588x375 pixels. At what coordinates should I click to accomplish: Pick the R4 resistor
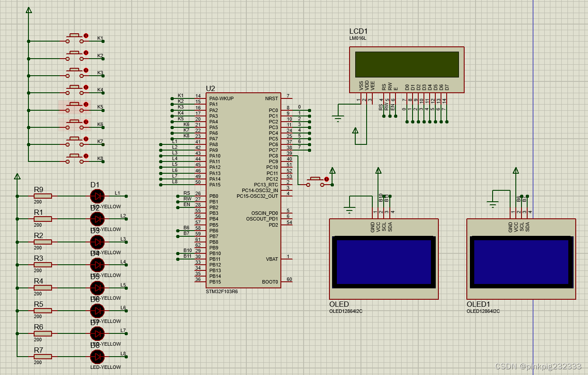[43, 287]
